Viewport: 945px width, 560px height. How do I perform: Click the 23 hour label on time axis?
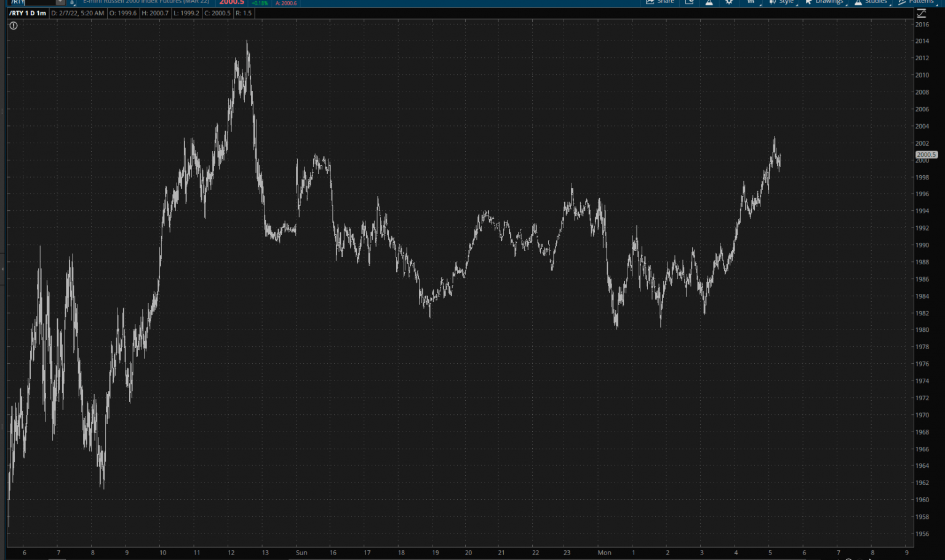click(x=567, y=553)
